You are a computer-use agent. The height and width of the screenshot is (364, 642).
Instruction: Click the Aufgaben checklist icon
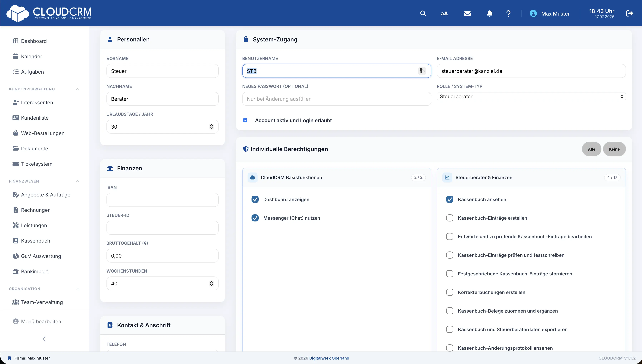[x=16, y=72]
